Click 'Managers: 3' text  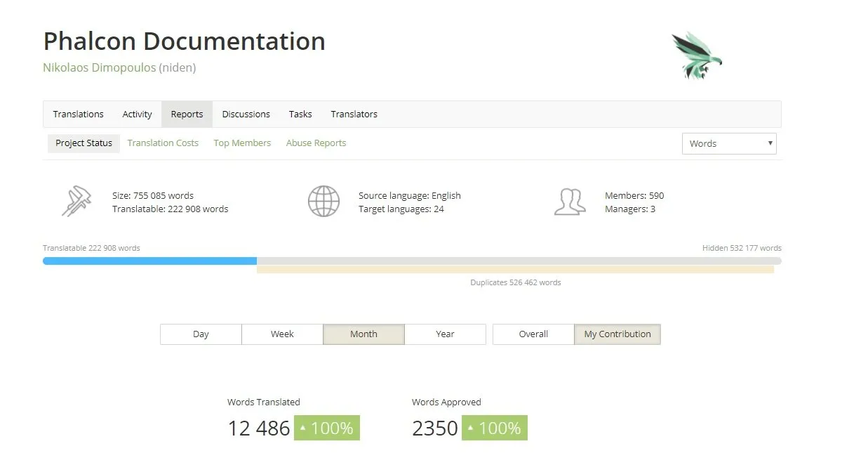click(630, 209)
